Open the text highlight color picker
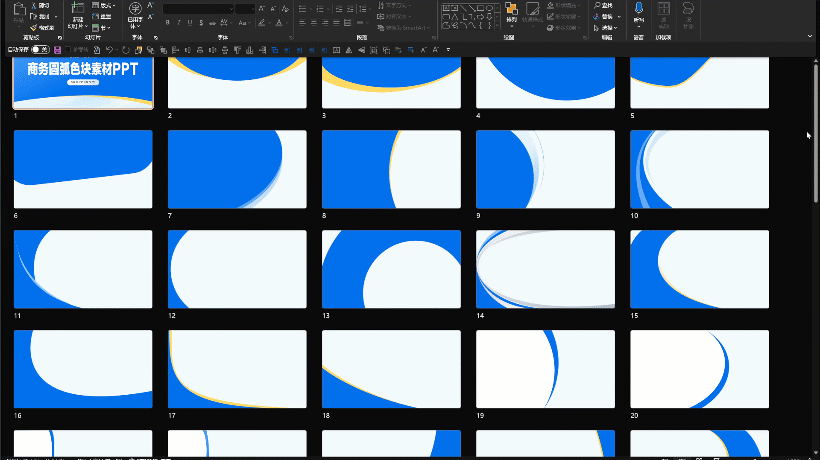 (x=264, y=23)
